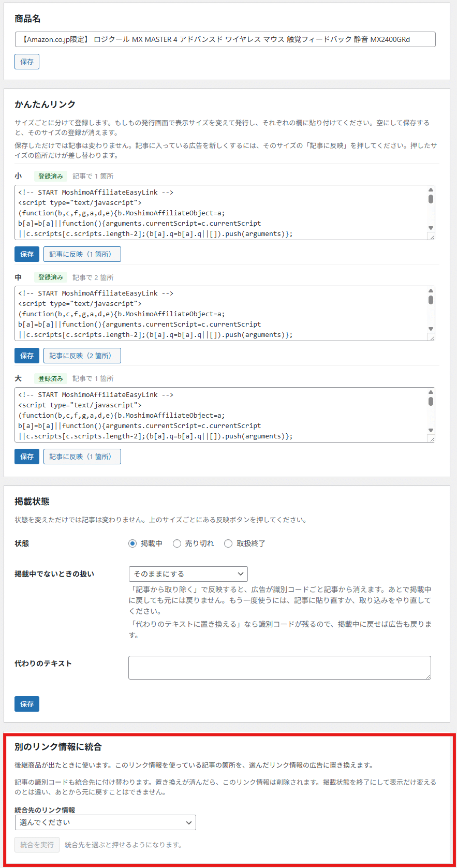Click the 別のリンク情報に統合 heading
This screenshot has height=868, width=457.
coord(58,747)
